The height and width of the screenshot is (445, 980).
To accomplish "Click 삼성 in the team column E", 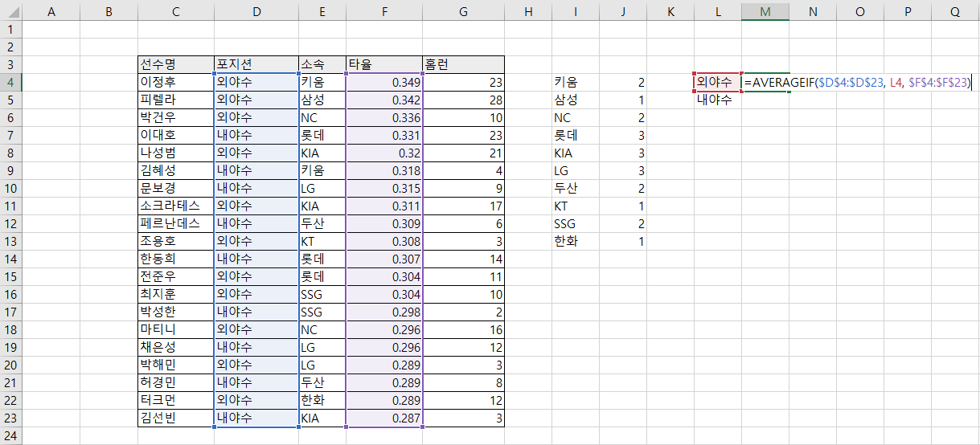I will pyautogui.click(x=322, y=100).
